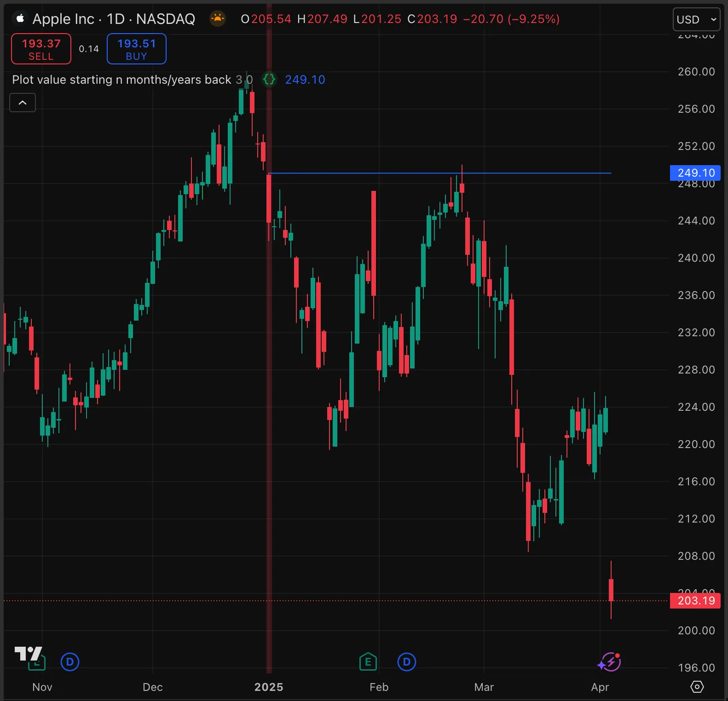
Task: Click the Mar label on the time axis
Action: coord(484,687)
